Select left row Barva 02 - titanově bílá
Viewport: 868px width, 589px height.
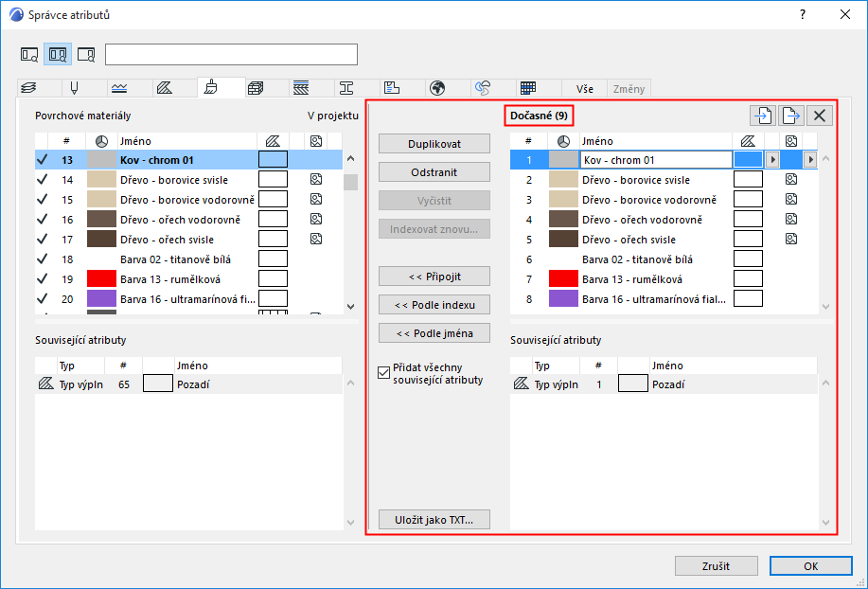click(x=188, y=259)
